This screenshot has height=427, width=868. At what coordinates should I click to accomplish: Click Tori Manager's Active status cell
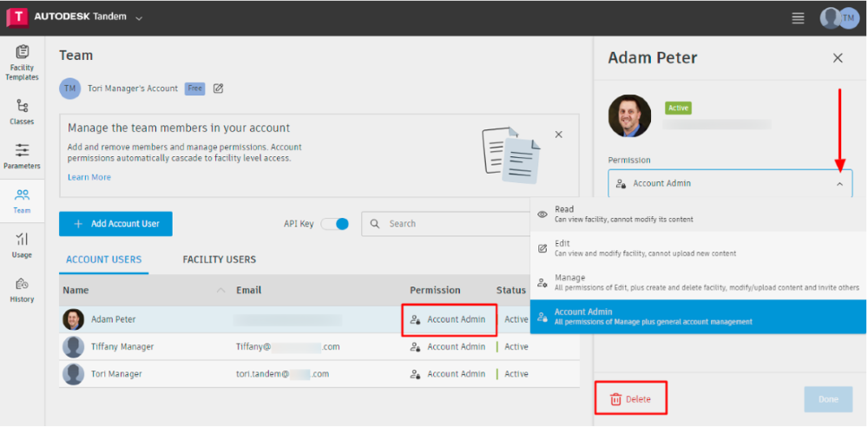(x=513, y=374)
